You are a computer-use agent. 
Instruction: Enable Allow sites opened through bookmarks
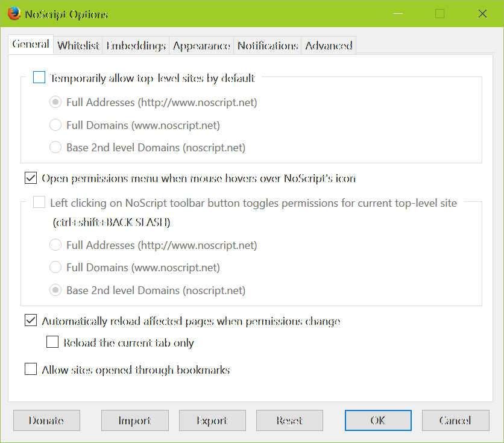(x=31, y=370)
